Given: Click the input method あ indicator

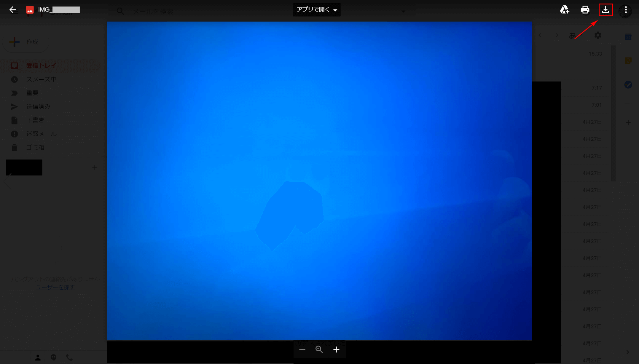Looking at the screenshot, I should coord(572,36).
